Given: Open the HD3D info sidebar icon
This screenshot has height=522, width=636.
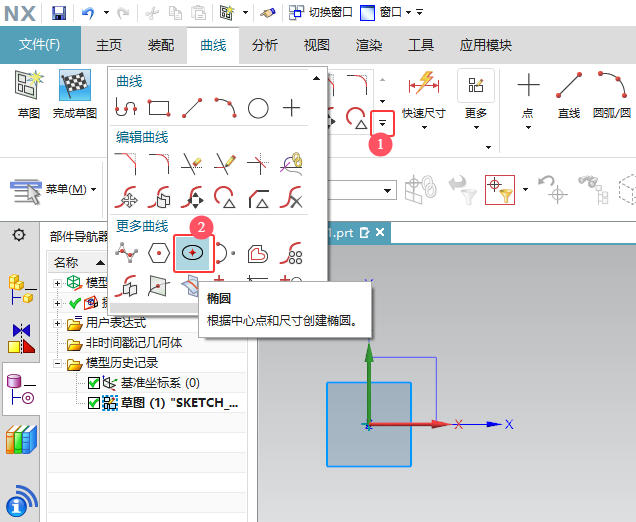Looking at the screenshot, I should coord(21,500).
